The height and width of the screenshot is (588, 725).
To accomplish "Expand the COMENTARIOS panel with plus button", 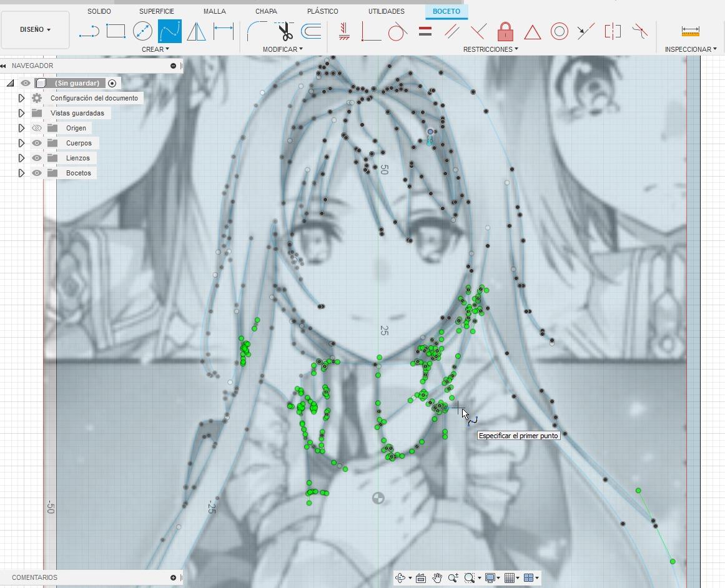I will (173, 577).
